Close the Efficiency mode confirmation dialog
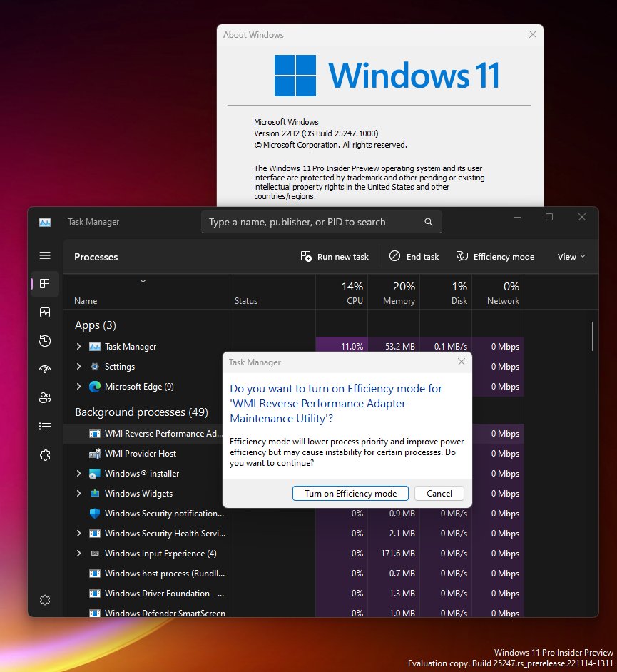 pos(462,362)
